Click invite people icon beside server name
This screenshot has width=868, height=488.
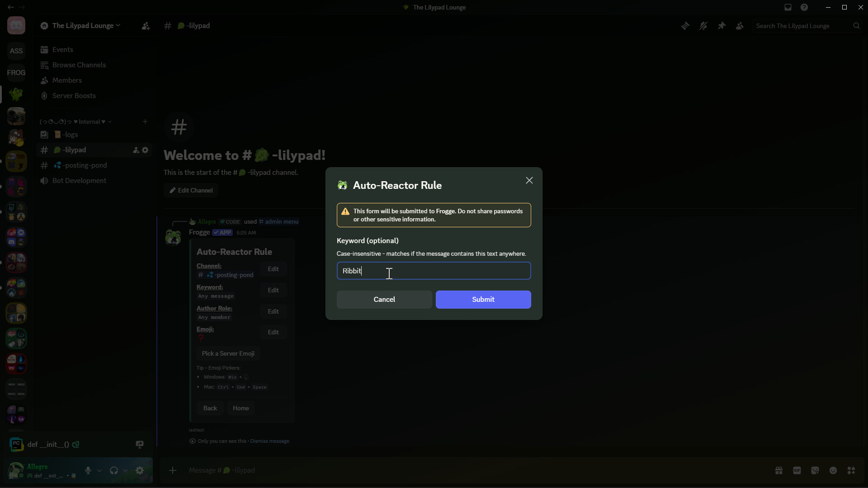click(x=146, y=26)
